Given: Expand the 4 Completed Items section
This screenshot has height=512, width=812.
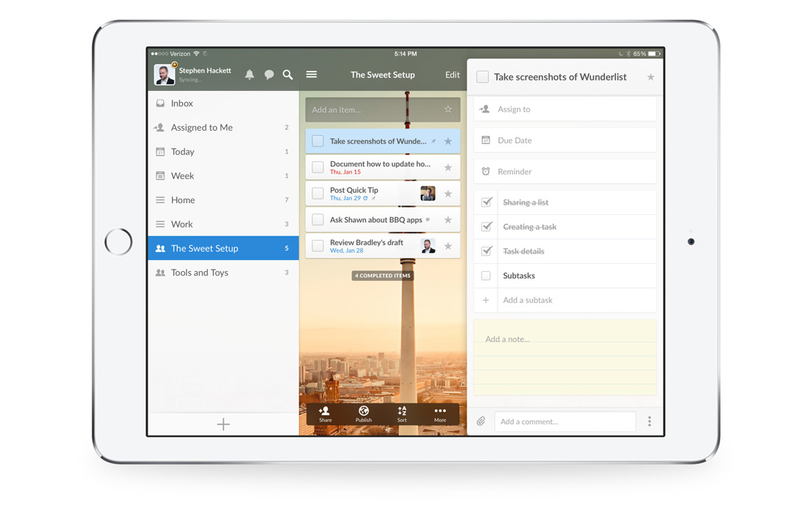Looking at the screenshot, I should [382, 276].
